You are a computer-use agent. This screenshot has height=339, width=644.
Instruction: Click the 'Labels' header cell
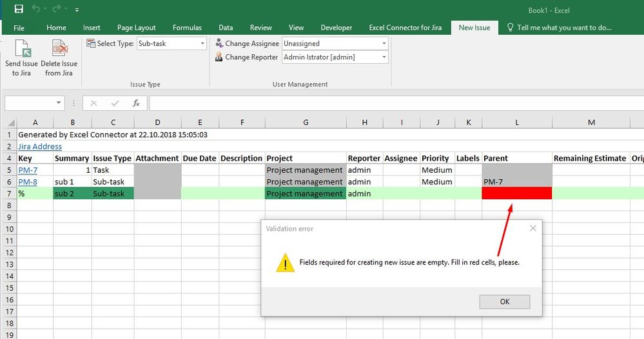point(468,158)
